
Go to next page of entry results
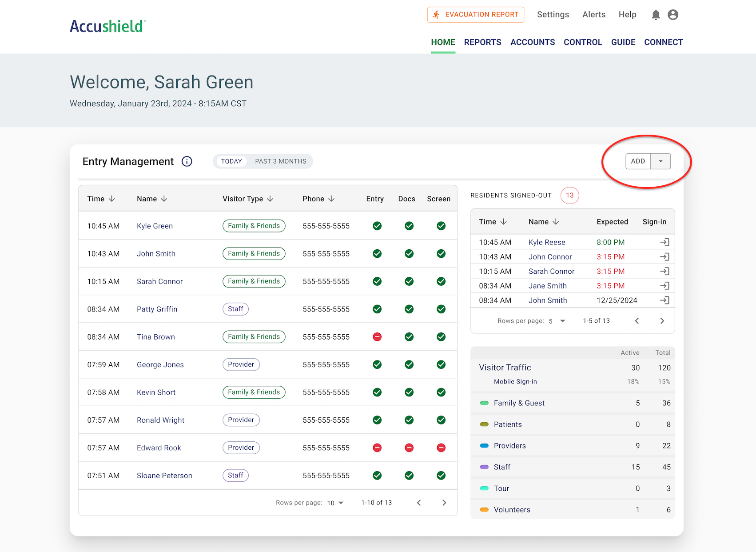[444, 503]
